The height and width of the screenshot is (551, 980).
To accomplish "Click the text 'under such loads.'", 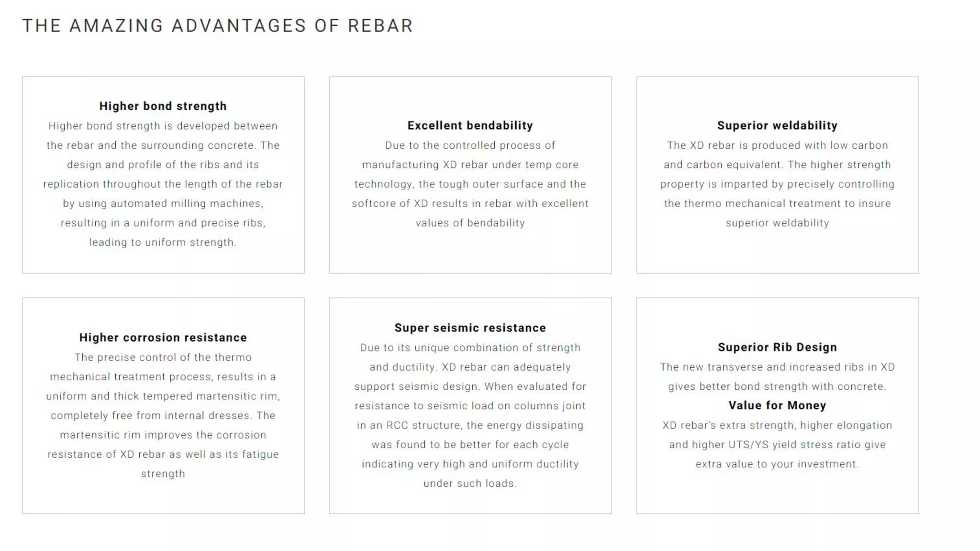I will point(470,484).
